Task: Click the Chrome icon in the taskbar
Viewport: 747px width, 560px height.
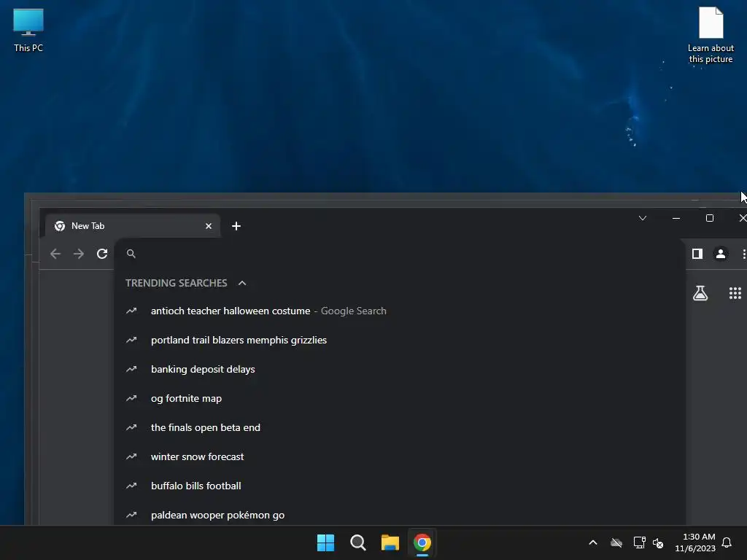Action: (422, 542)
